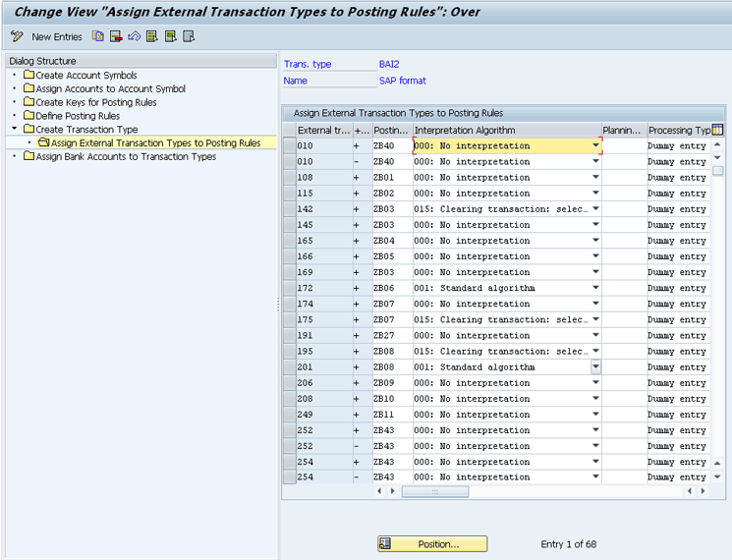Open interpretation dropdown for row 172
The image size is (732, 560).
(x=595, y=288)
